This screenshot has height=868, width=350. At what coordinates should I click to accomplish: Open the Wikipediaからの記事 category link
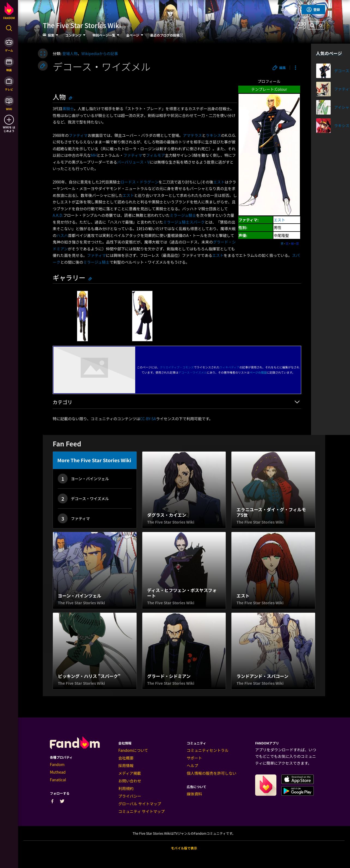[99, 53]
